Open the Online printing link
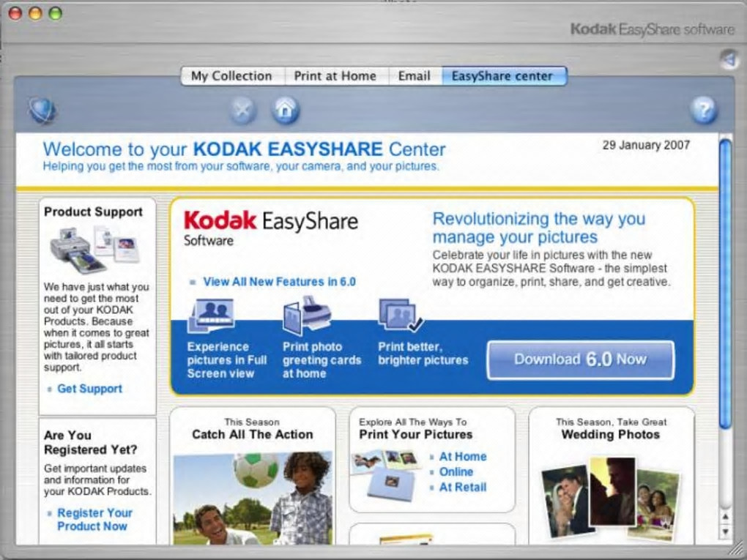747x560 pixels. click(x=456, y=472)
